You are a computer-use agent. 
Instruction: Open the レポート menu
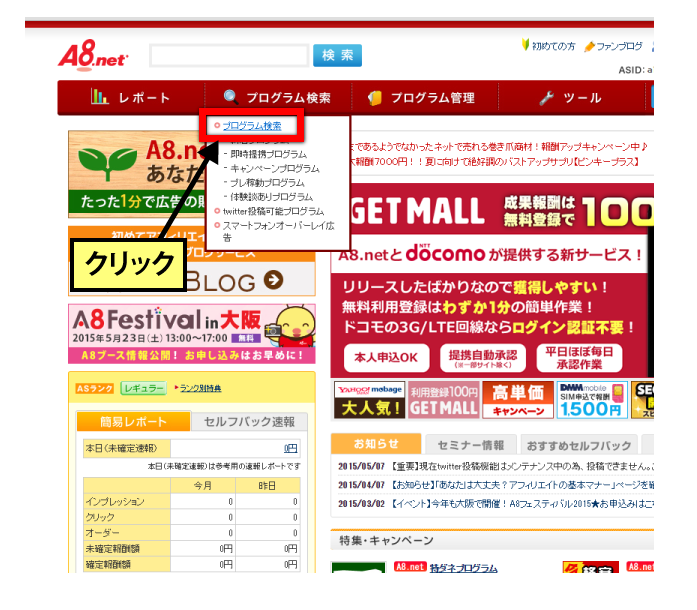tap(131, 98)
